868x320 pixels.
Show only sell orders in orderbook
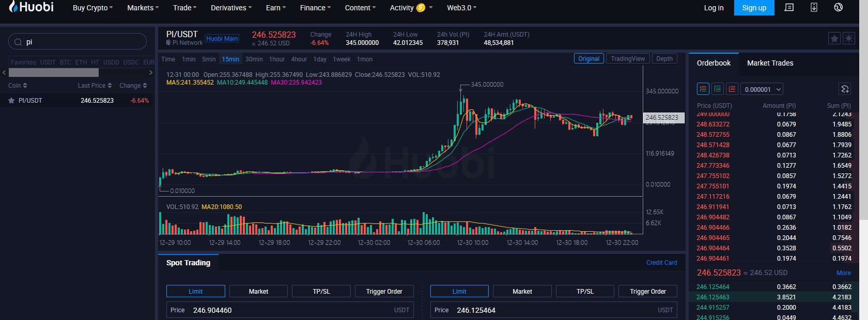[732, 89]
